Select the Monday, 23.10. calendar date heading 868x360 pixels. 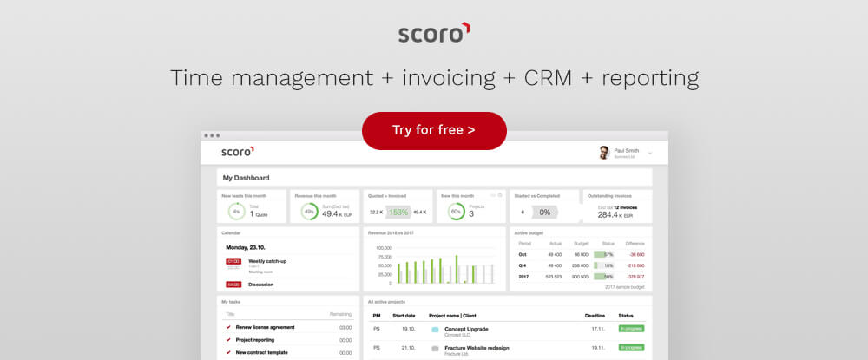[x=247, y=247]
